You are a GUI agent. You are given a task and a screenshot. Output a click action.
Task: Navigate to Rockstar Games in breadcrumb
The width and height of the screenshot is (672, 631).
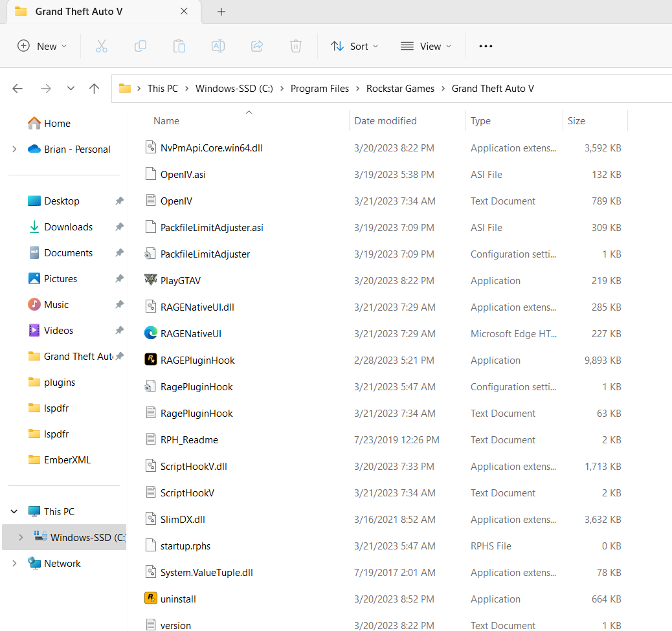click(x=400, y=89)
